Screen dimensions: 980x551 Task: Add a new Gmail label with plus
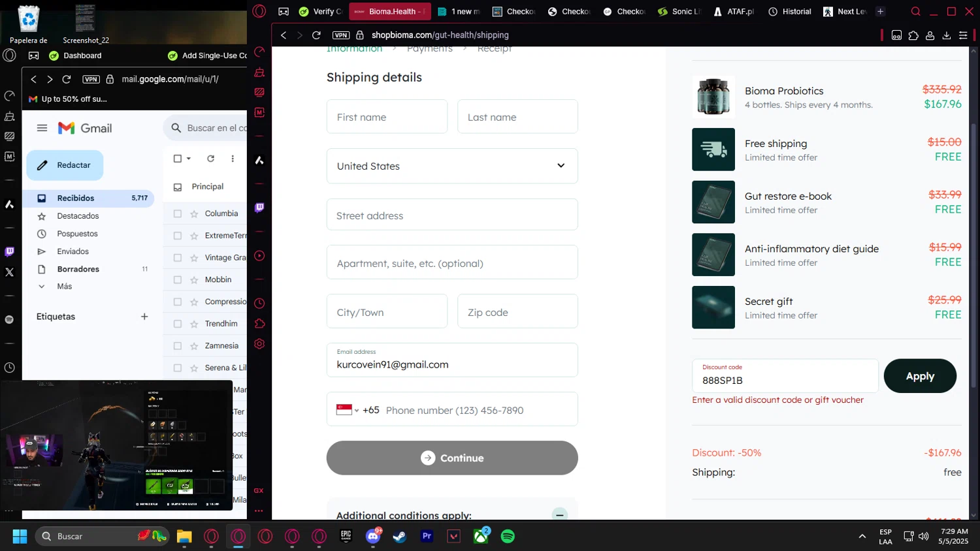(144, 317)
